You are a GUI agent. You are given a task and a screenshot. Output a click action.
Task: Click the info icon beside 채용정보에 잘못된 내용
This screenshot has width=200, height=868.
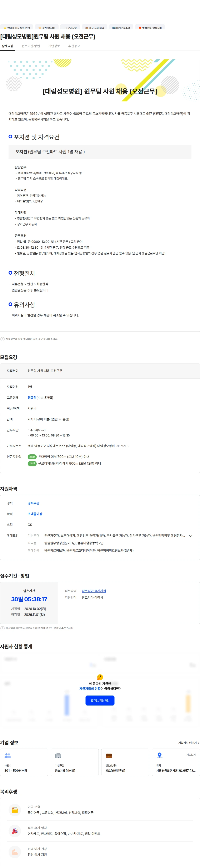[x=3, y=339]
